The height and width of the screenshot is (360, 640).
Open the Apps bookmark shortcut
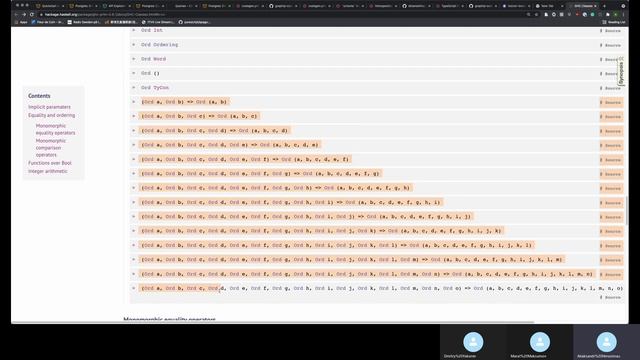click(21, 22)
